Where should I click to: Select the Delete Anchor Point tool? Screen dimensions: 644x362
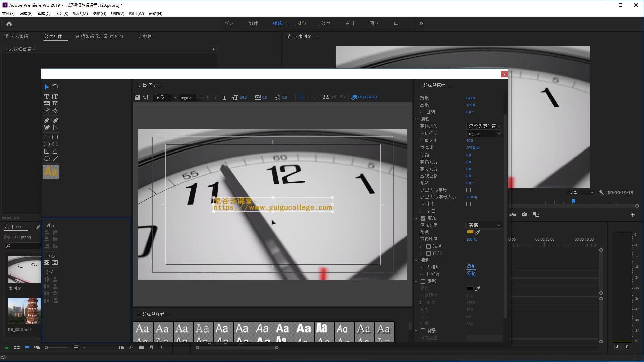[x=55, y=121]
